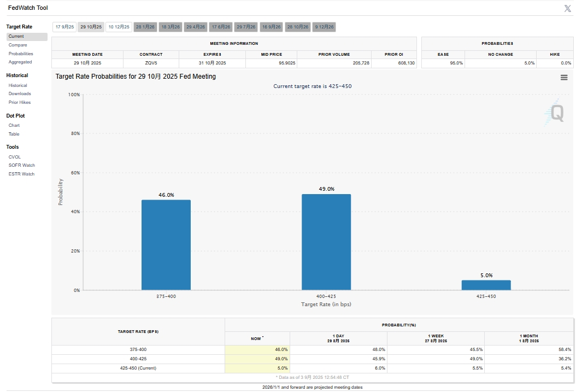Click the NO CHANGE column header
The width and height of the screenshot is (576, 392).
tap(501, 54)
